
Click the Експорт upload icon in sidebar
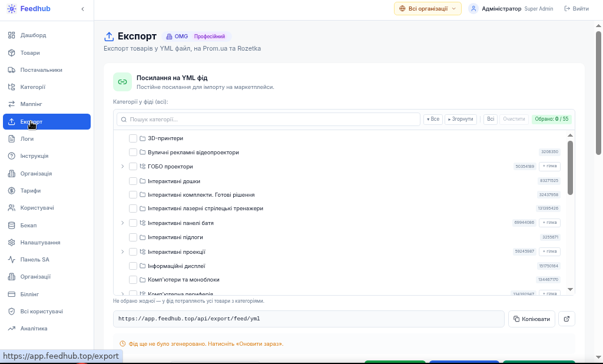tap(12, 121)
